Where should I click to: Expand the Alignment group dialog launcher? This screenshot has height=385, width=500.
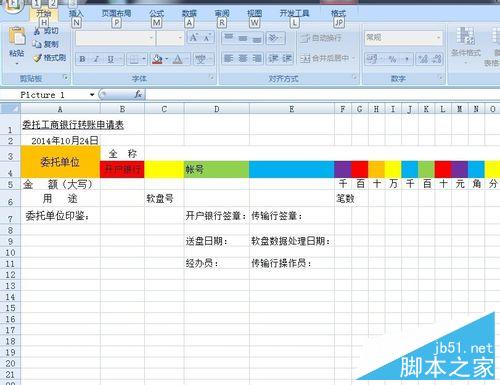point(354,78)
